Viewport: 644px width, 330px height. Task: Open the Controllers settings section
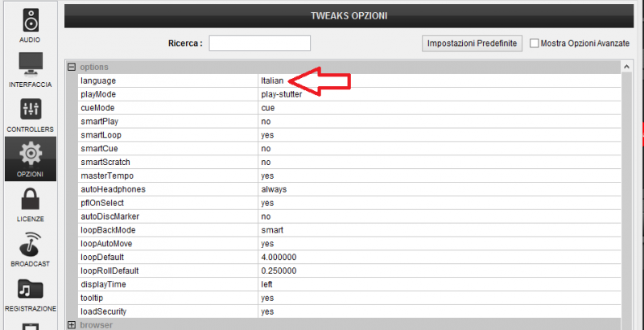31,114
